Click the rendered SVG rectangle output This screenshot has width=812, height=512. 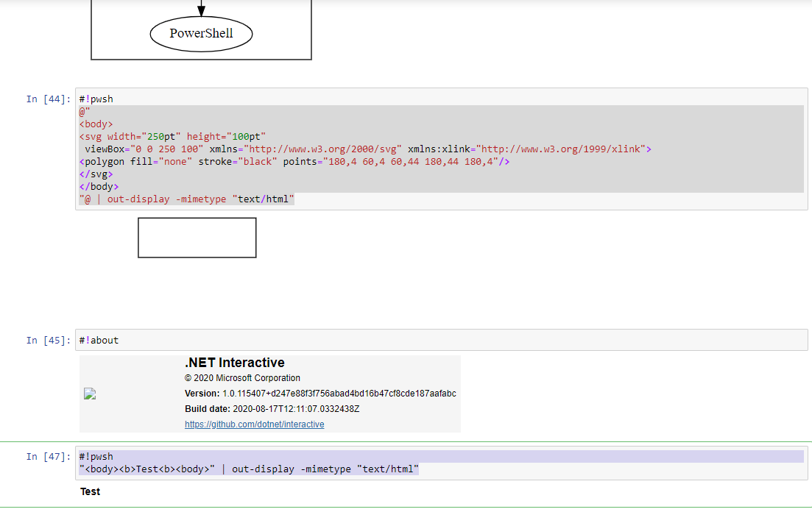(x=197, y=237)
